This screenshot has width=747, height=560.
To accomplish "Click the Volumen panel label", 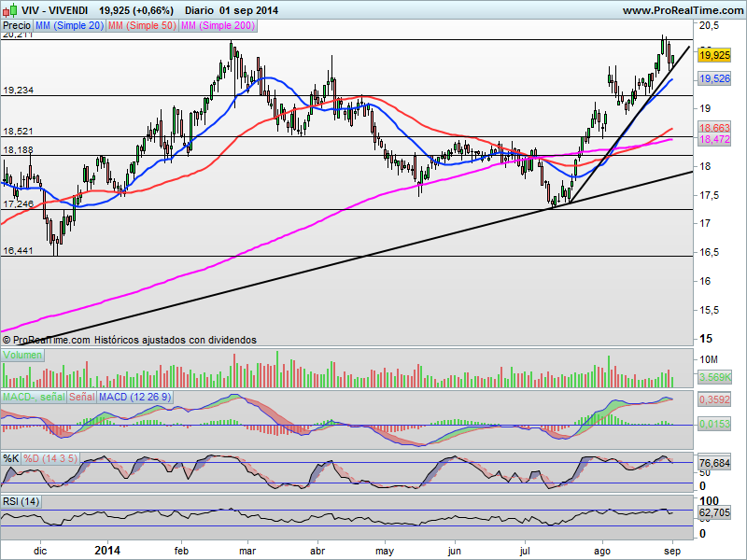I will coord(22,356).
